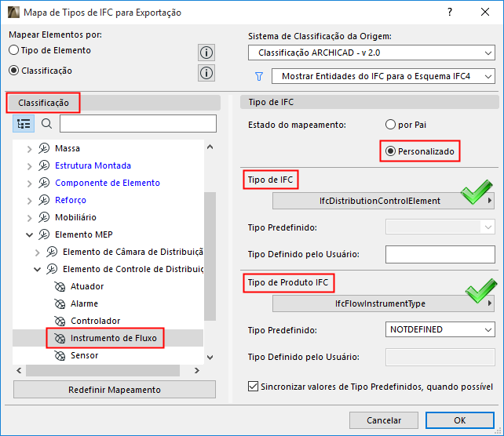The height and width of the screenshot is (436, 504).
Task: Expand the Mobiliário tree node
Action: [29, 218]
